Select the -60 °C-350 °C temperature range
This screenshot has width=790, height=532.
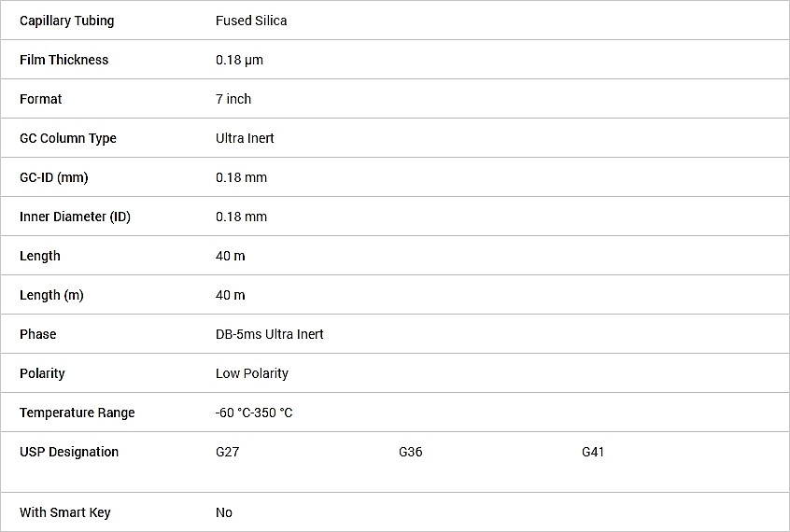pos(254,413)
